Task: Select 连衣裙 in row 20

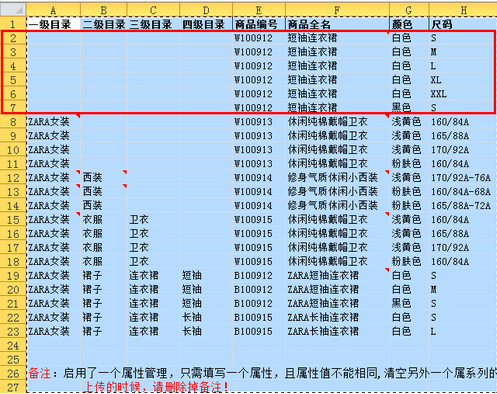Action: (153, 290)
